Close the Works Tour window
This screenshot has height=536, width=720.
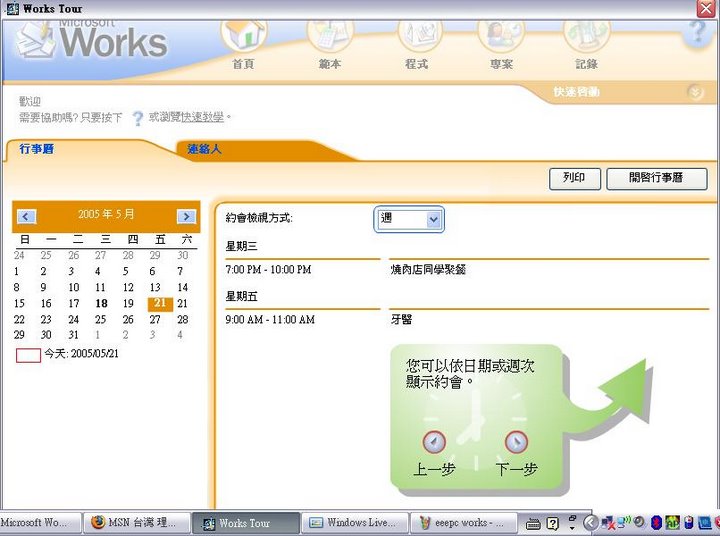706,9
